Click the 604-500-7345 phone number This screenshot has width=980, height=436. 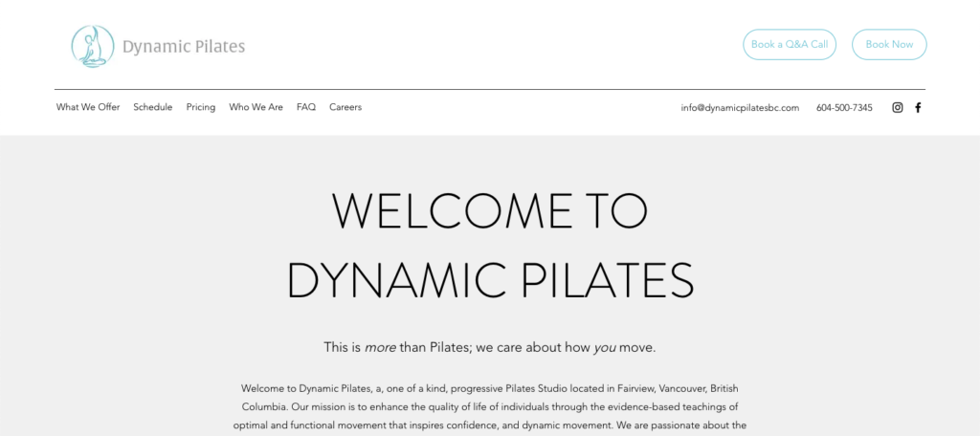844,107
